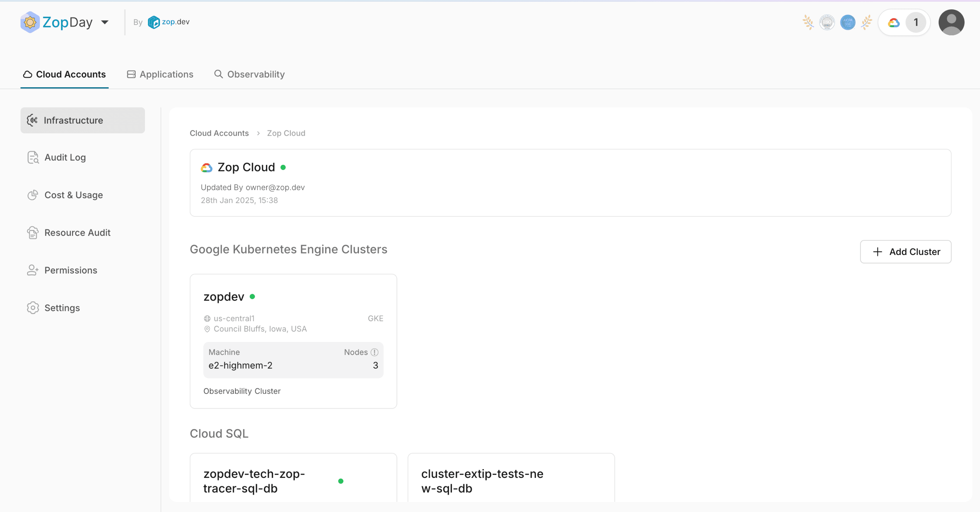
Task: Open the cloud accounts count selector
Action: point(904,22)
